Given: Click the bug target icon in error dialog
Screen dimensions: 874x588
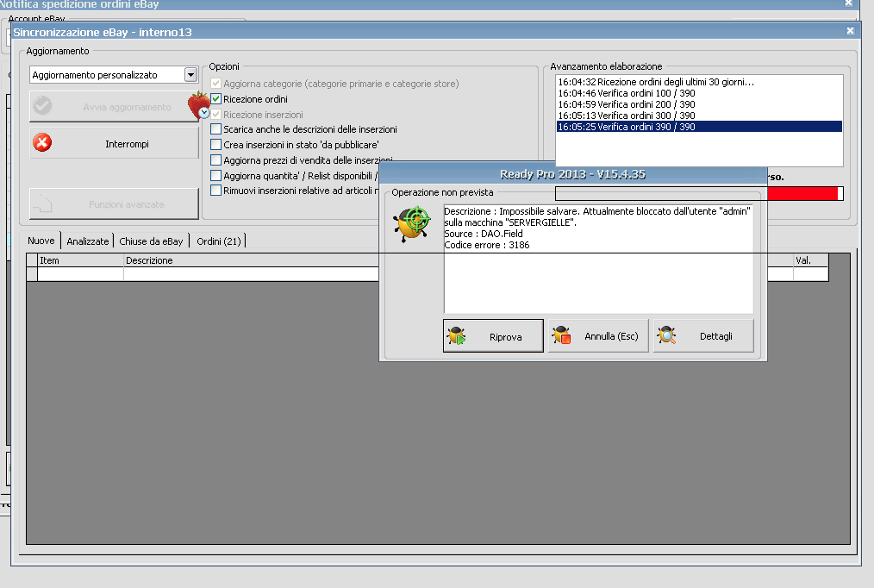Looking at the screenshot, I should click(412, 223).
